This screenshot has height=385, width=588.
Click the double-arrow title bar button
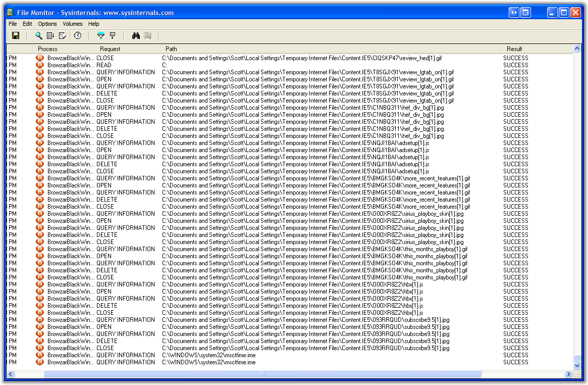coord(514,13)
